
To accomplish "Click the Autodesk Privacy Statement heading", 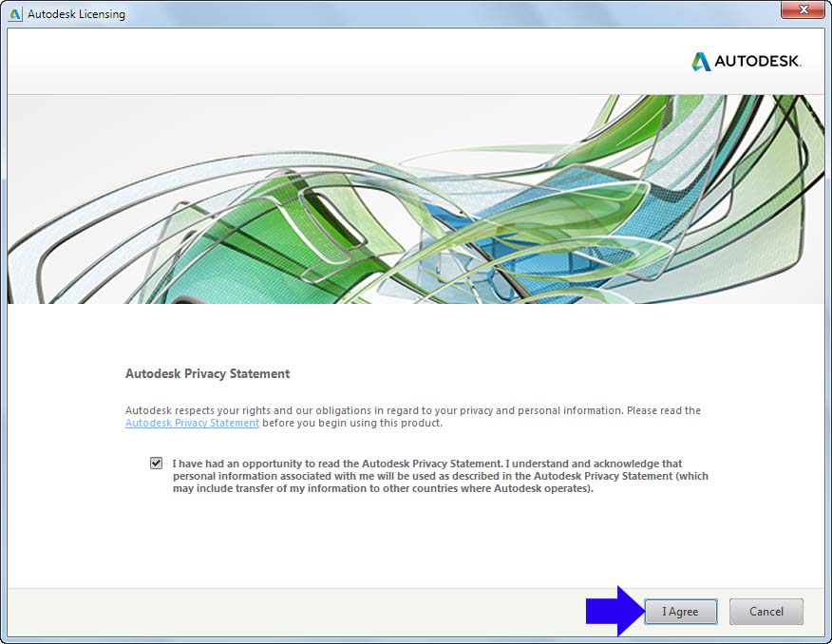I will point(207,374).
